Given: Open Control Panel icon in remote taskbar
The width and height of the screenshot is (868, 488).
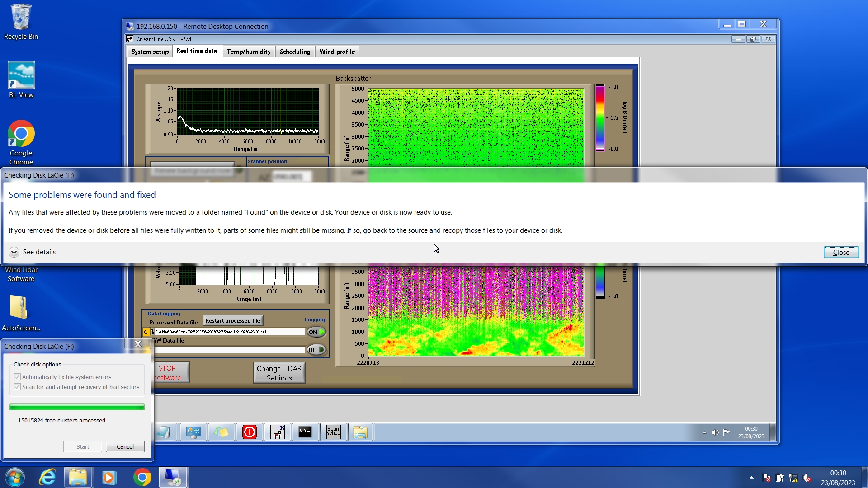Looking at the screenshot, I should 193,432.
